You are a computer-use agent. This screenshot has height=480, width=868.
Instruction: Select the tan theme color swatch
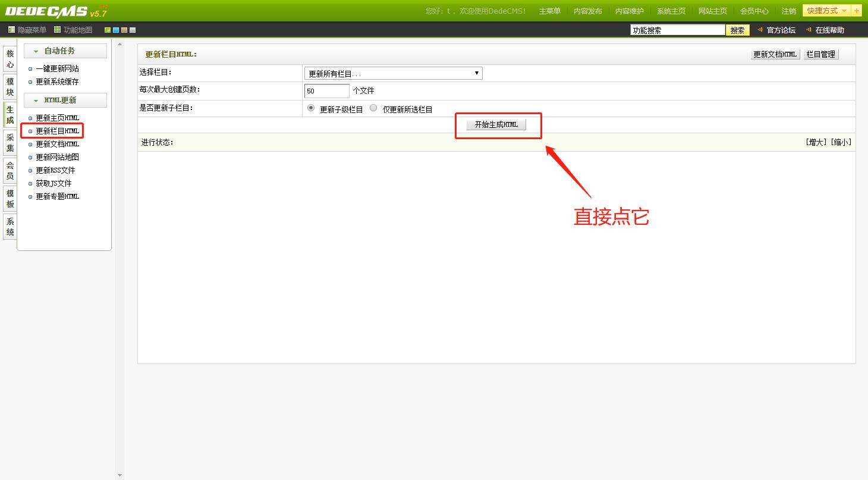124,30
